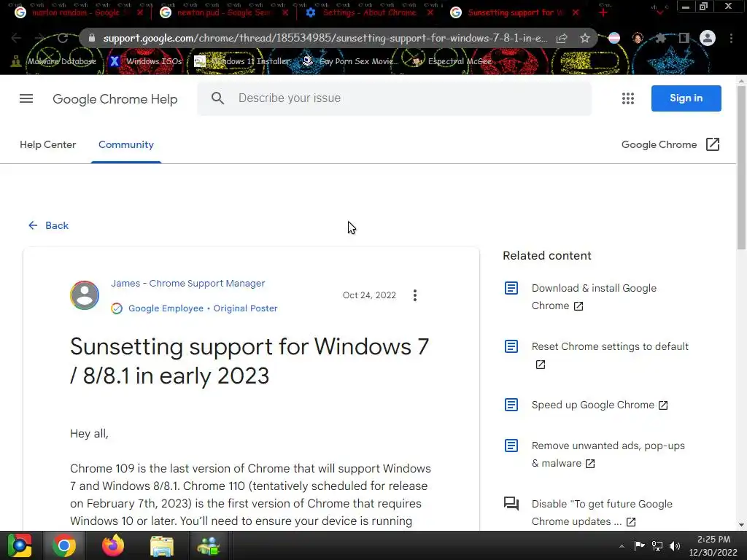747x560 pixels.
Task: Open the post's three-dot options menu
Action: coord(415,295)
